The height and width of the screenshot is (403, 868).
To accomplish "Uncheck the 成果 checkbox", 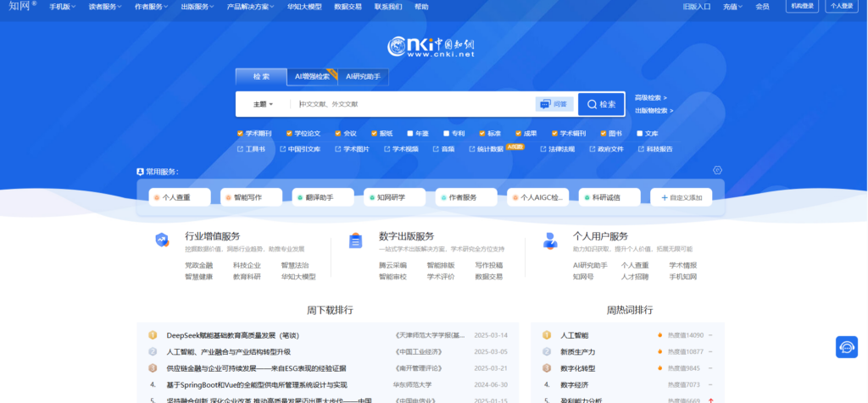I will (x=518, y=133).
